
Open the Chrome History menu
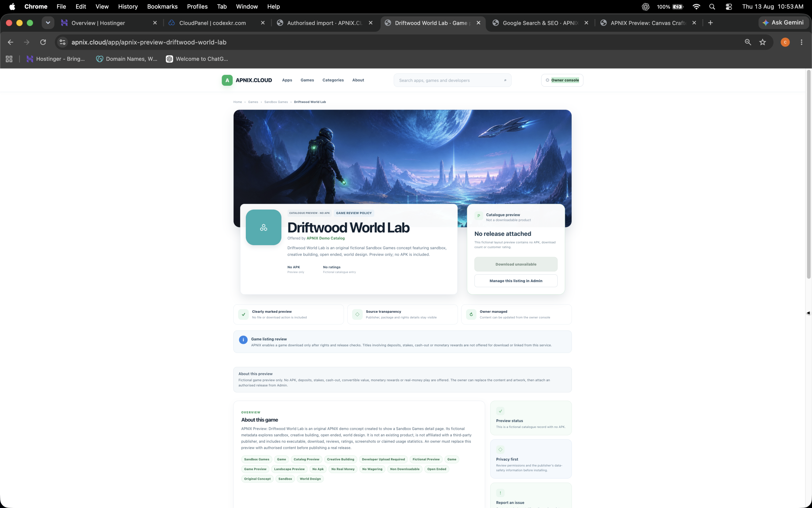(x=128, y=7)
